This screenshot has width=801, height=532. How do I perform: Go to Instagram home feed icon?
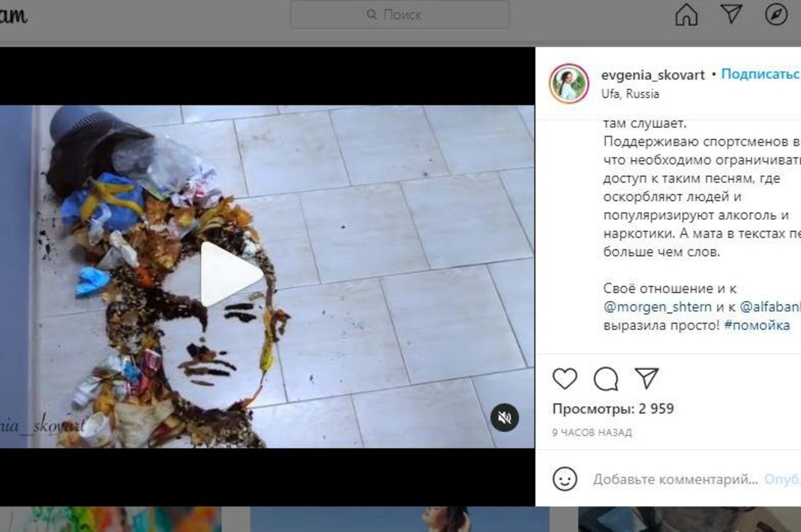686,15
